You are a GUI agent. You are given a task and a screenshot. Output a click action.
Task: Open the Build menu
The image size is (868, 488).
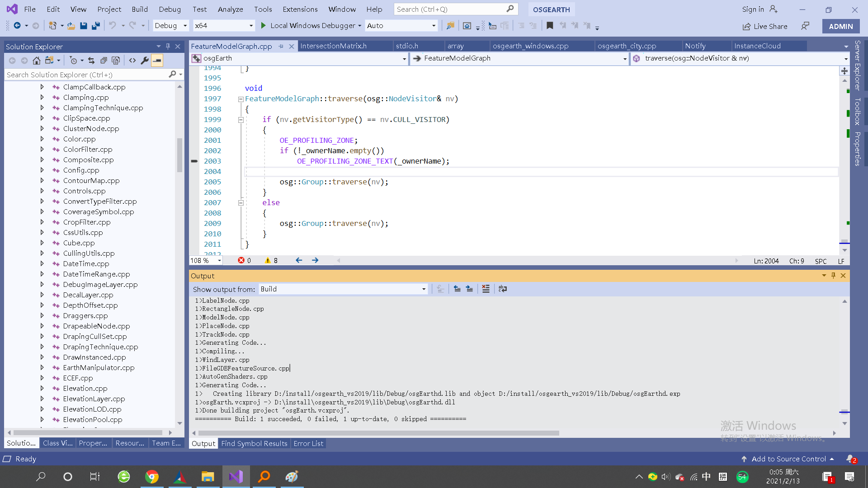click(x=140, y=9)
